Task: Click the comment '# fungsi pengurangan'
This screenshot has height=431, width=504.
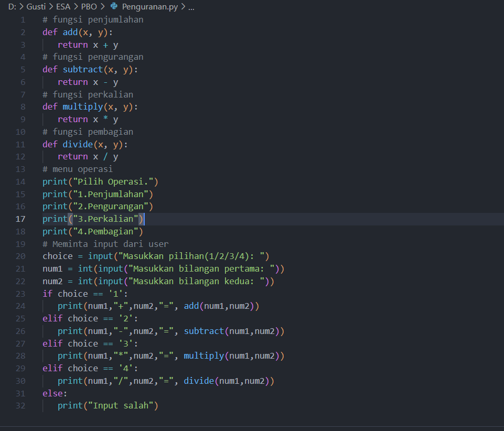Action: click(93, 57)
